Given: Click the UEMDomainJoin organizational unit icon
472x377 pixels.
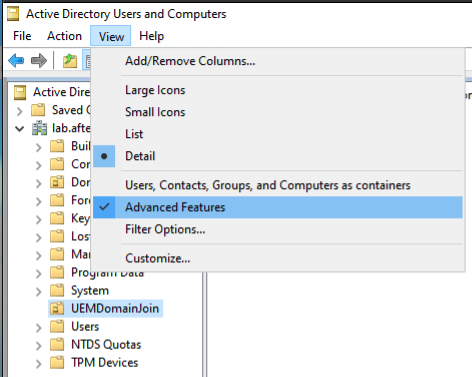Looking at the screenshot, I should (57, 308).
